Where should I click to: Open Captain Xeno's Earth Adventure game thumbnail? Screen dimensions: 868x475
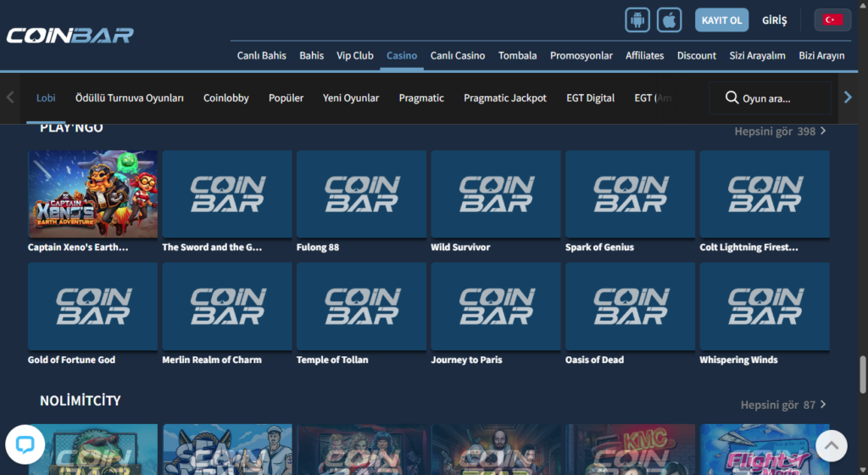[x=92, y=194]
